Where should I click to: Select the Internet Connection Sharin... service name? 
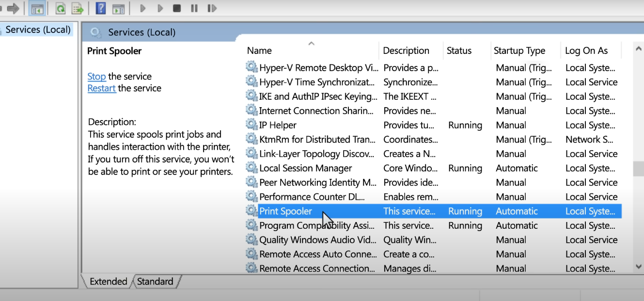[316, 111]
